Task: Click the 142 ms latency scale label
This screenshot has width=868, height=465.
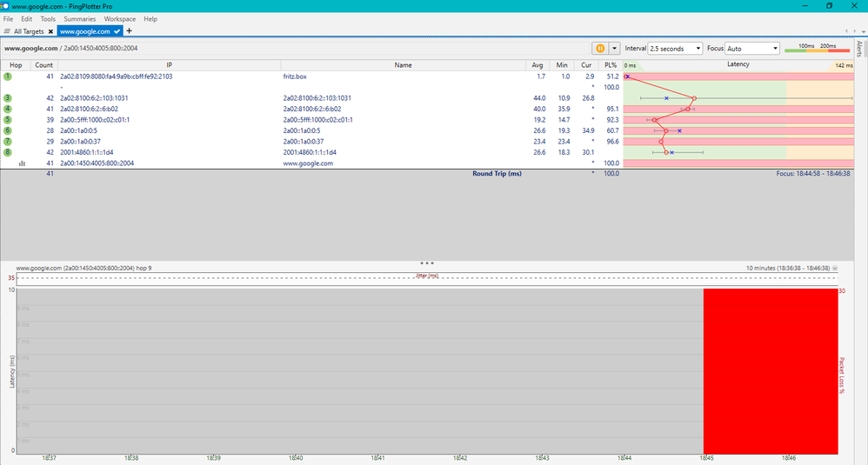Action: coord(844,65)
